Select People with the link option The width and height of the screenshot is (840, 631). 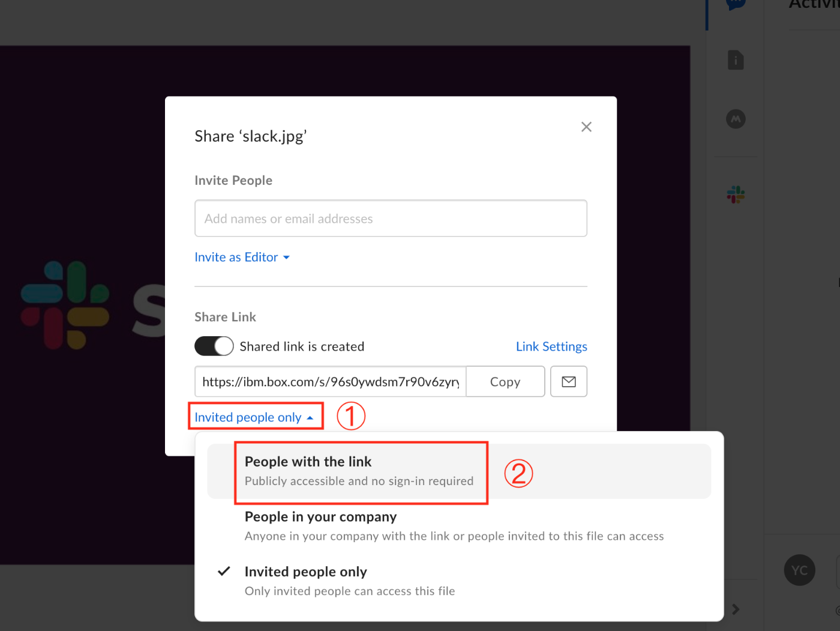pyautogui.click(x=459, y=471)
